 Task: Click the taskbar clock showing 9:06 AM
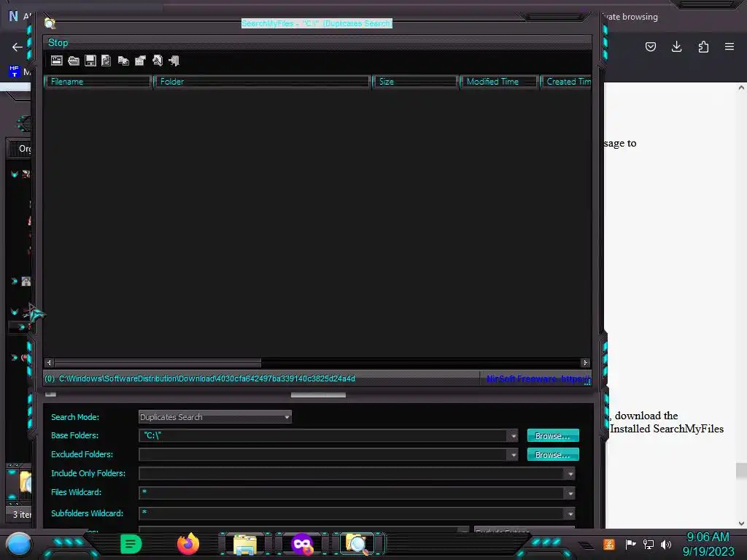[x=708, y=544]
